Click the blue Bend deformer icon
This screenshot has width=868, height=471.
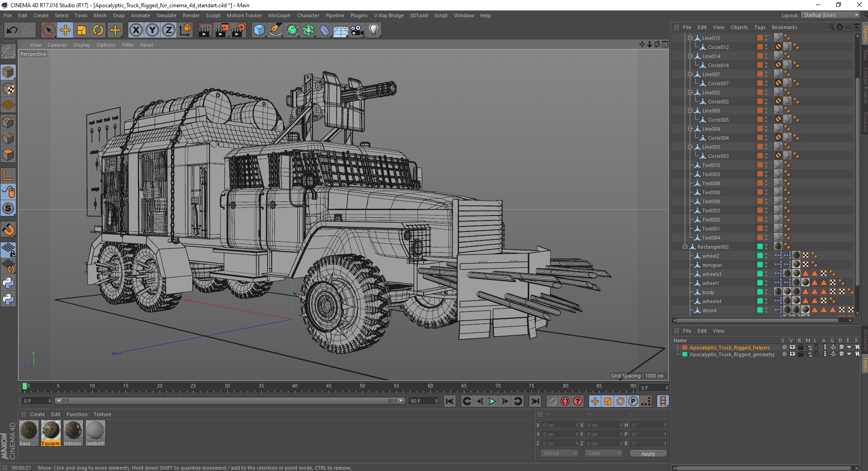click(325, 30)
